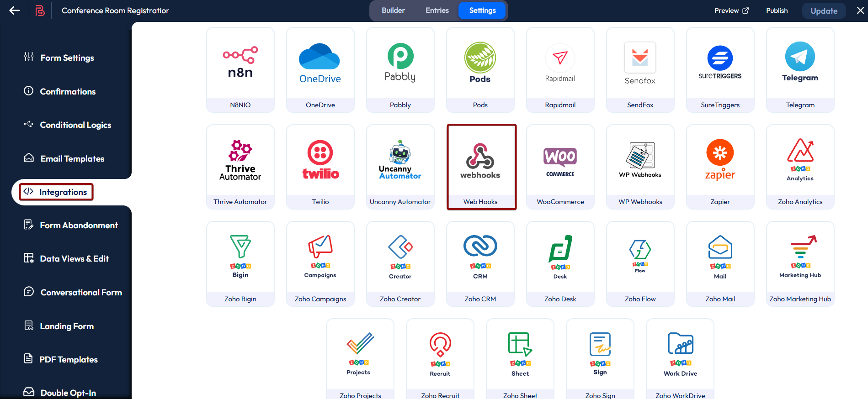868x399 pixels.
Task: Switch to the Builder tab
Action: pos(394,10)
